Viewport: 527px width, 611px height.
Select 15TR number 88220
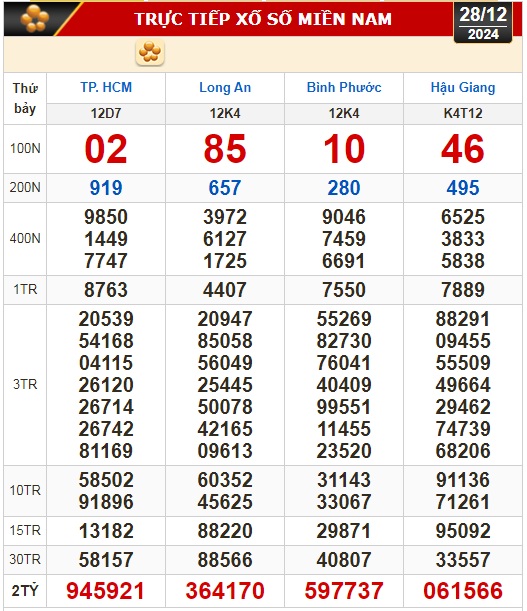pyautogui.click(x=225, y=531)
